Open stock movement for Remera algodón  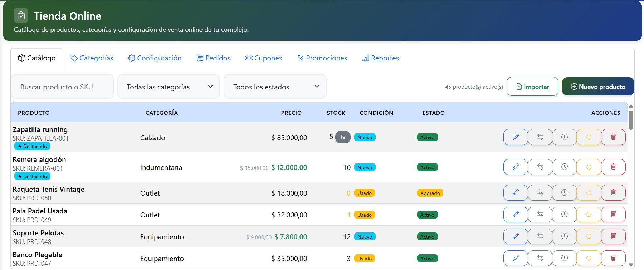540,167
